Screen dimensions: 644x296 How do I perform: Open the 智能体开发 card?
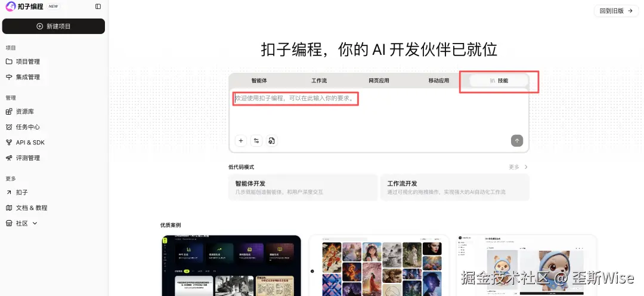(303, 187)
